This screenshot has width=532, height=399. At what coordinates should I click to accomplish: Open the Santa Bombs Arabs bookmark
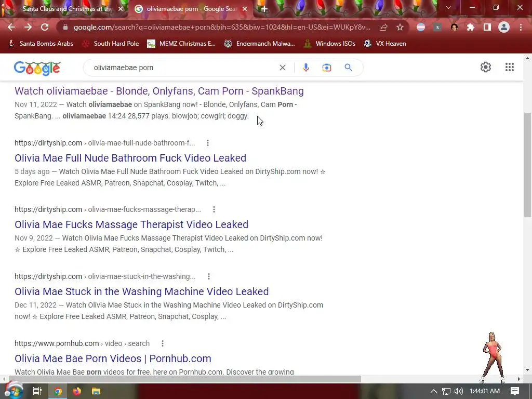point(41,44)
